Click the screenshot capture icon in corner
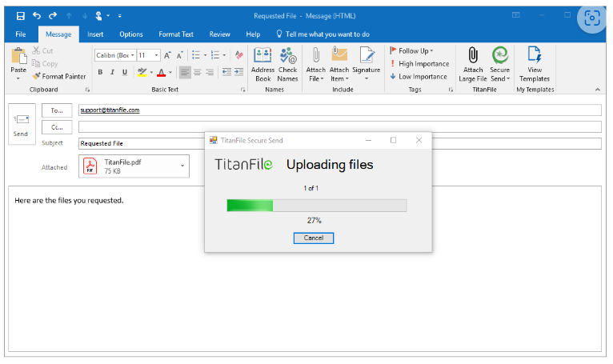This screenshot has width=613, height=364. click(592, 18)
